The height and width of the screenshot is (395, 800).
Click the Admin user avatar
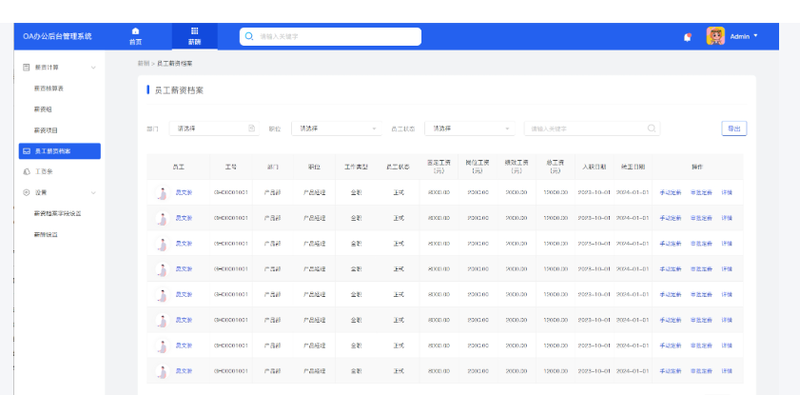tap(715, 36)
